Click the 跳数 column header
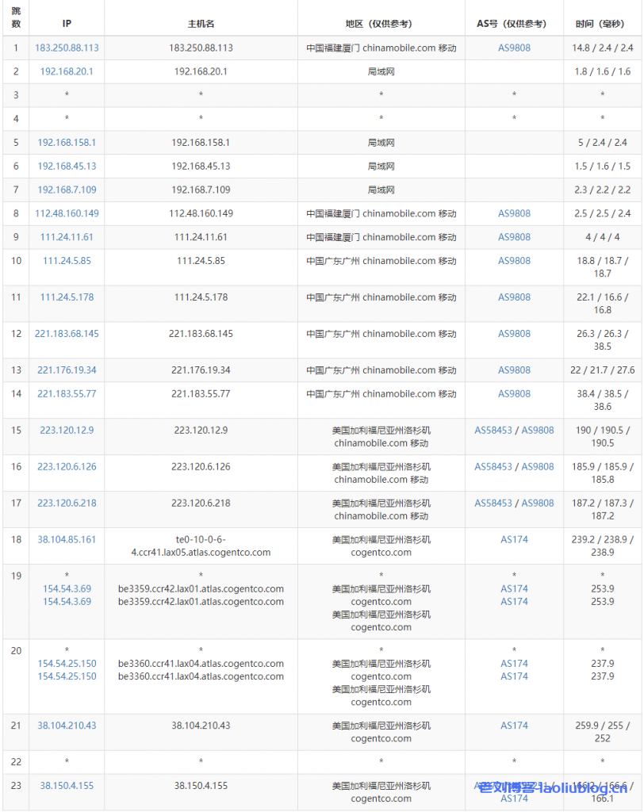The width and height of the screenshot is (644, 812). click(17, 17)
